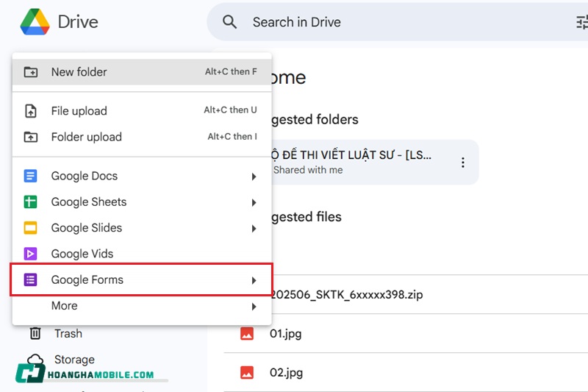Open advanced search filter options icon
Image resolution: width=588 pixels, height=392 pixels.
click(x=581, y=23)
